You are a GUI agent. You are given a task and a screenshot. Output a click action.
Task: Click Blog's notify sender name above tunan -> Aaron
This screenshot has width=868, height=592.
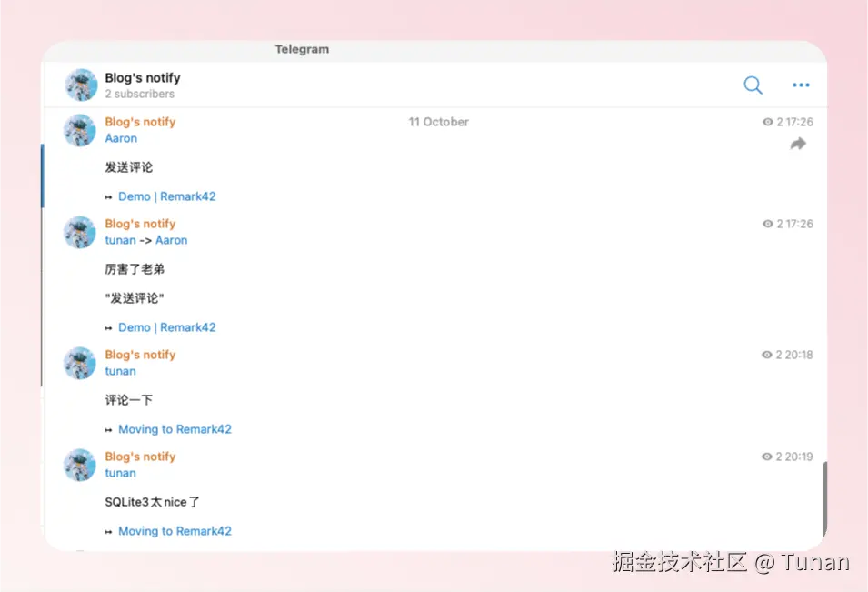[x=140, y=224]
